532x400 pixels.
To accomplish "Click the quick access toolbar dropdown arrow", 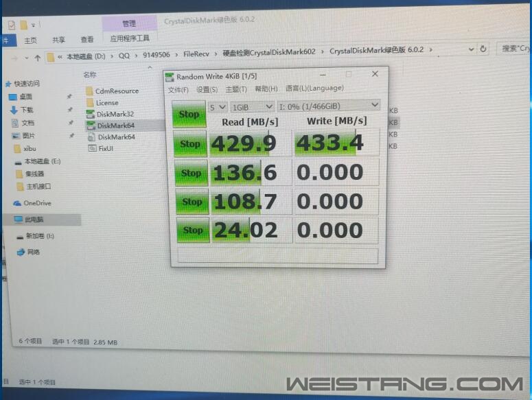I will click(x=33, y=25).
